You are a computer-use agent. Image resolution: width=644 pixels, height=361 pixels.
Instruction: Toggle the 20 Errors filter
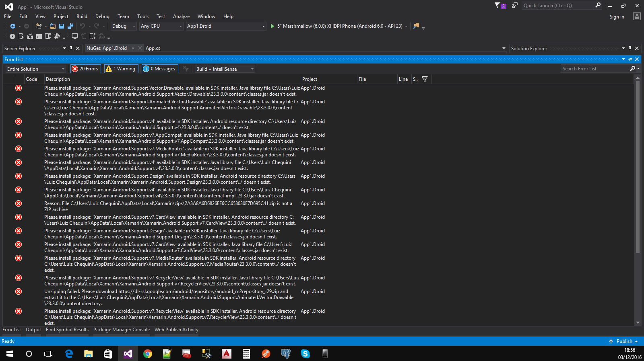click(x=85, y=69)
